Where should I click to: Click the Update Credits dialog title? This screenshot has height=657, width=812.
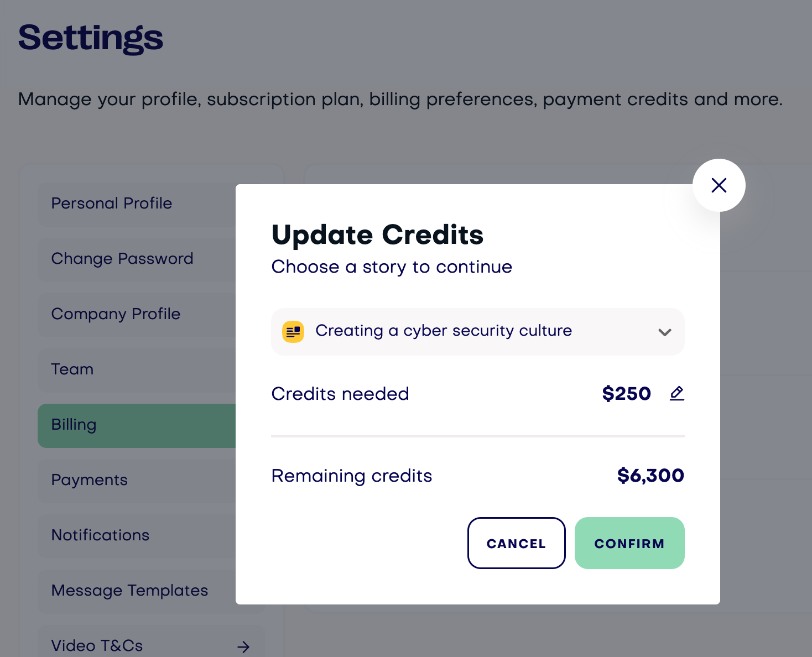pos(377,235)
